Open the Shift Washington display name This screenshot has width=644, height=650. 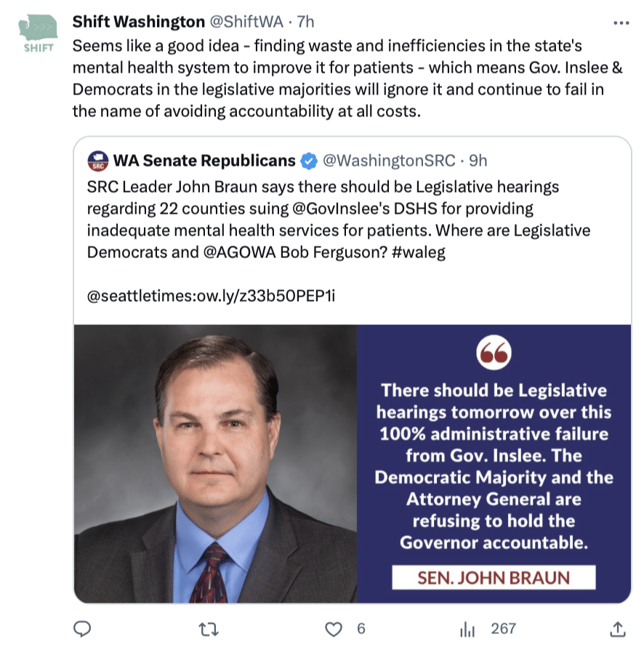tap(138, 23)
